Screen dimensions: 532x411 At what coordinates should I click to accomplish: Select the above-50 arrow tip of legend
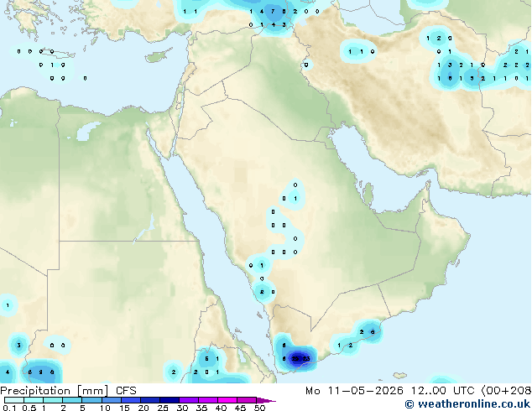pyautogui.click(x=266, y=400)
